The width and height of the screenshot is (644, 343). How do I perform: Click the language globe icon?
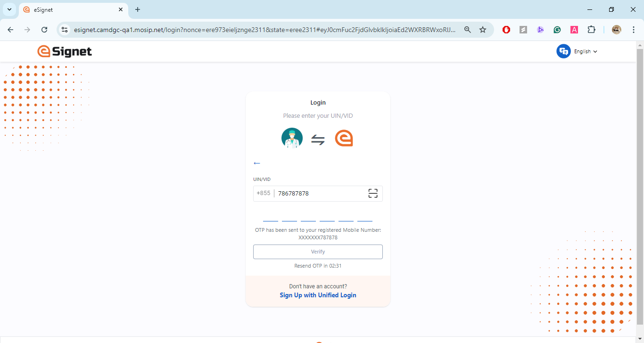[x=563, y=51]
